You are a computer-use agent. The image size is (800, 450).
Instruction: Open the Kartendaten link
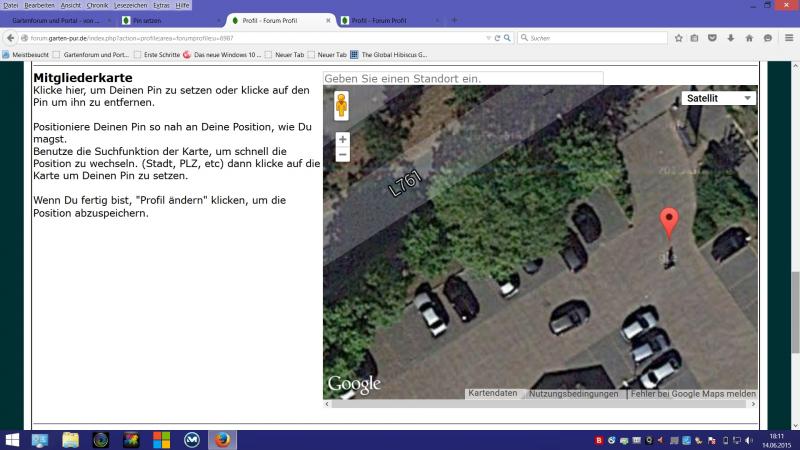[x=493, y=394]
